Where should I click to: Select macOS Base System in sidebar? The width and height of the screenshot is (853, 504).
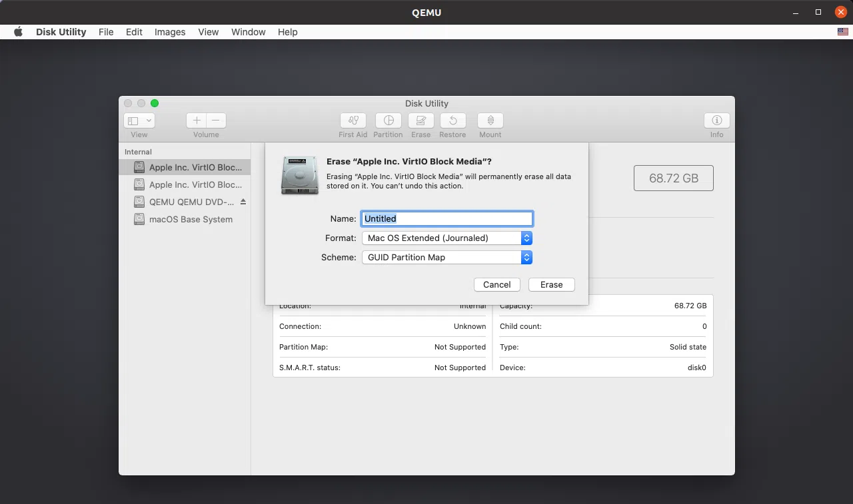click(x=185, y=219)
